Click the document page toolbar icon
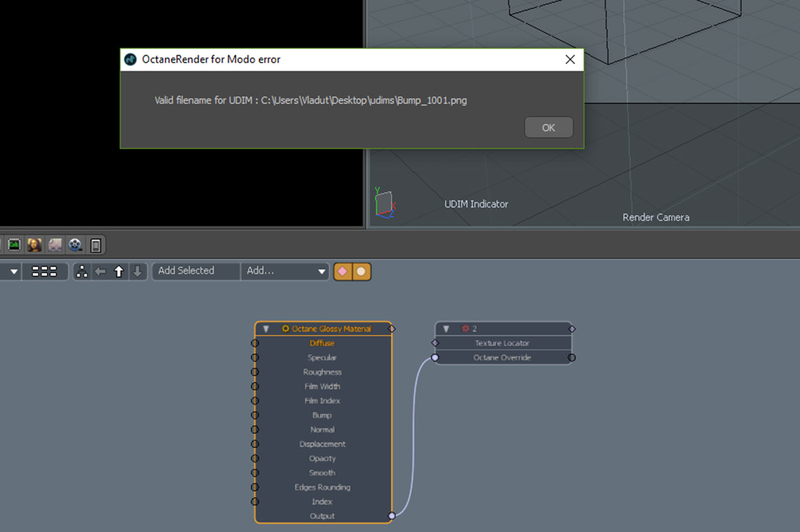 pos(95,245)
